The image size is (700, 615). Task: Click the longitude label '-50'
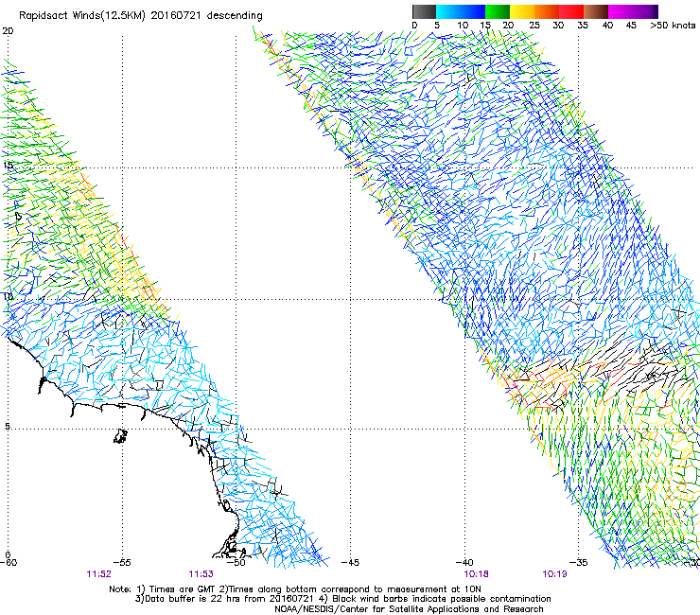point(236,562)
